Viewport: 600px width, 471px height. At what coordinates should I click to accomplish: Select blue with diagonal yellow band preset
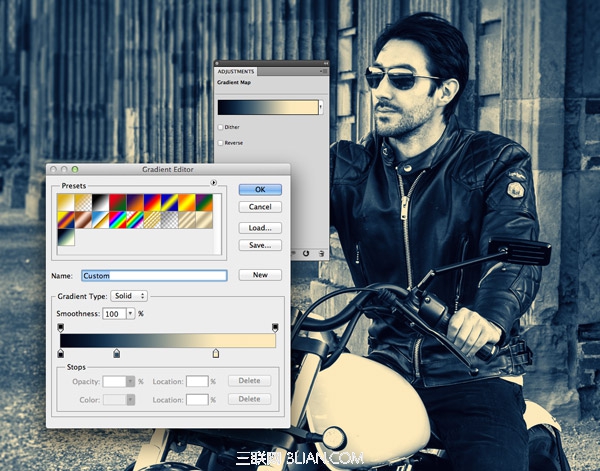[x=169, y=202]
